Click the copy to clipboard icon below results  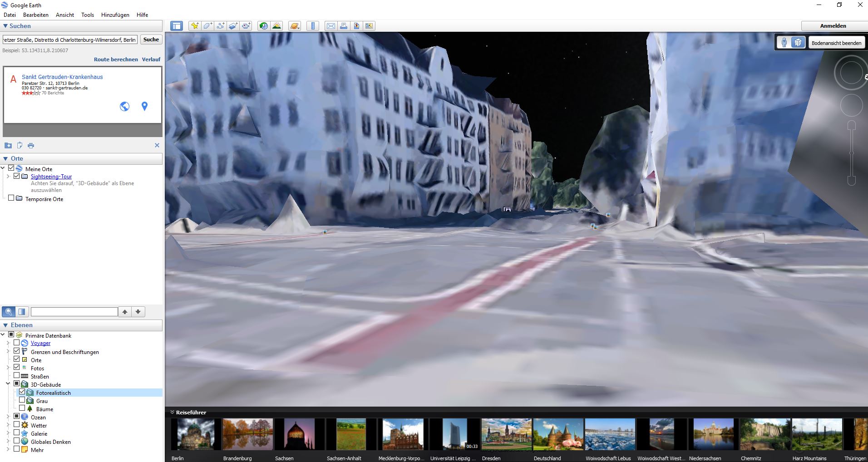pyautogui.click(x=20, y=145)
